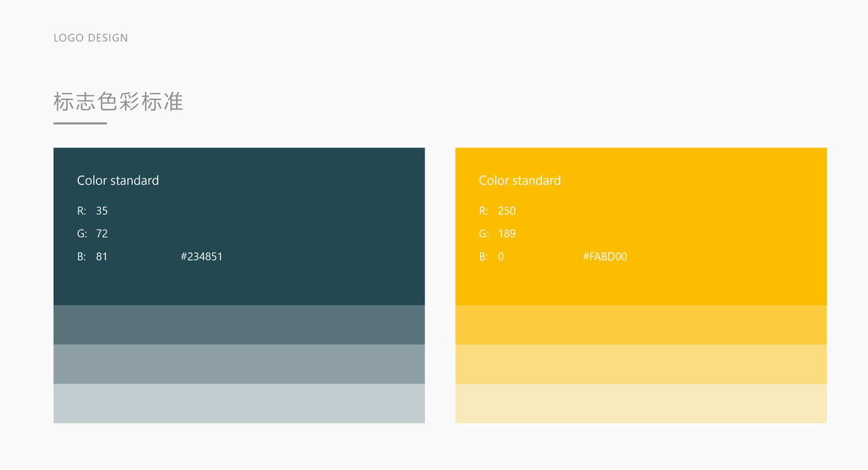Click the hex code #234851
Screen dimensions: 868x470
(x=201, y=257)
